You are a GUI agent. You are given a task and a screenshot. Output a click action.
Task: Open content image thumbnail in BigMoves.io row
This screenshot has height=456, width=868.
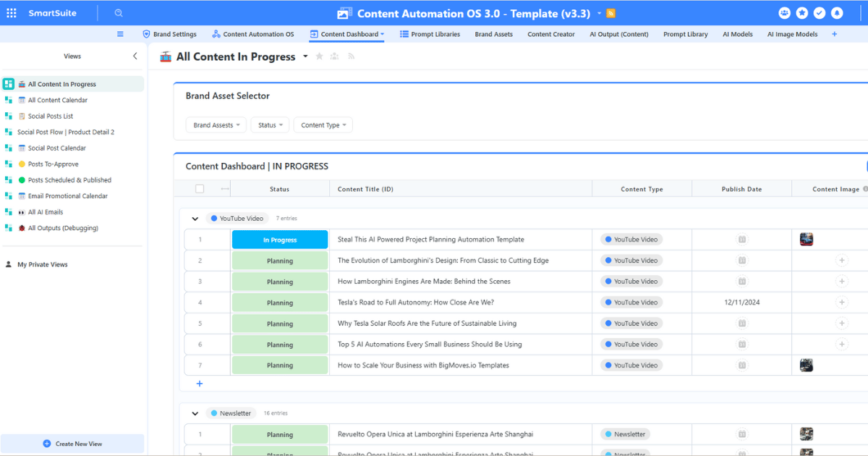[x=807, y=366]
